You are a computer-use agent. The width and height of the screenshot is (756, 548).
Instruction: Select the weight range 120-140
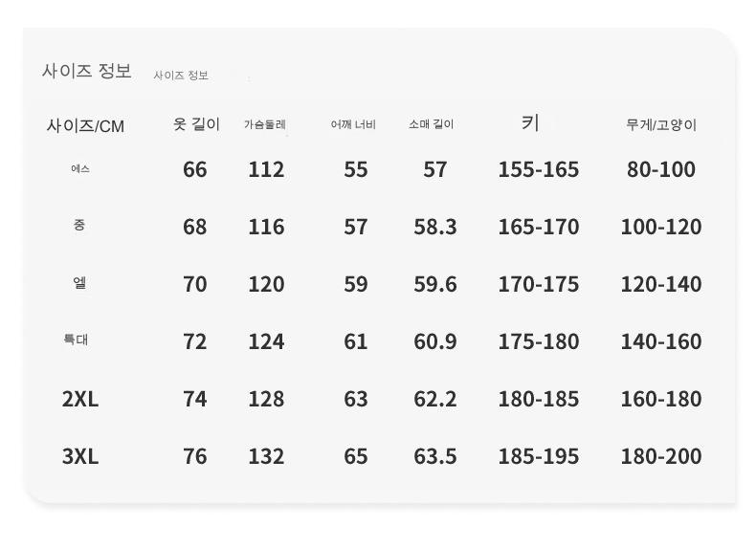661,284
